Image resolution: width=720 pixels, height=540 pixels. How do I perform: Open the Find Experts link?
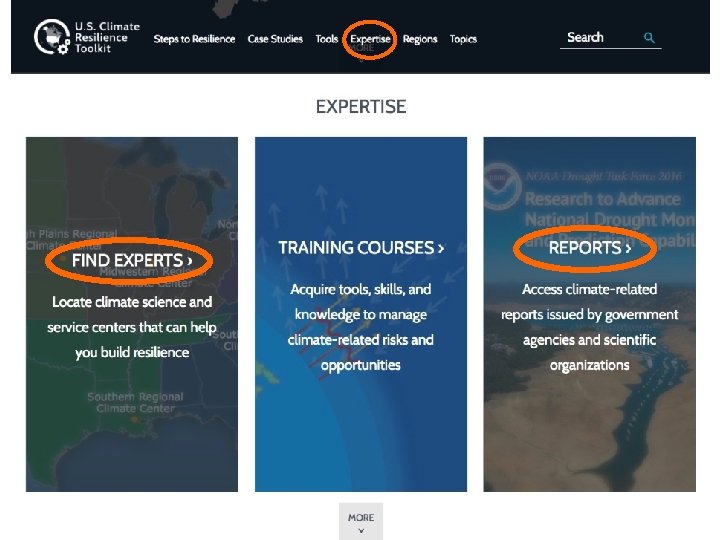[x=132, y=260]
